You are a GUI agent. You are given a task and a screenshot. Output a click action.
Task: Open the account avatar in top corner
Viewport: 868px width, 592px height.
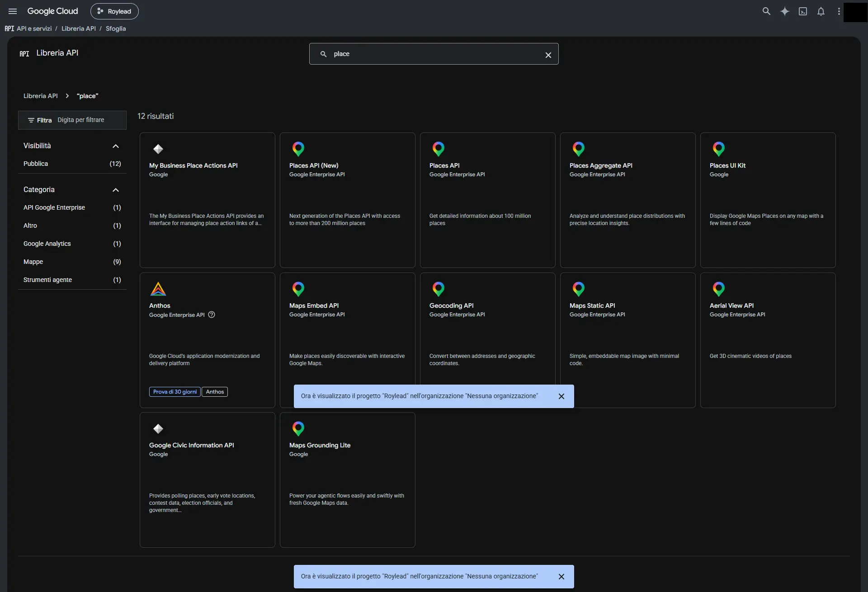pos(856,12)
